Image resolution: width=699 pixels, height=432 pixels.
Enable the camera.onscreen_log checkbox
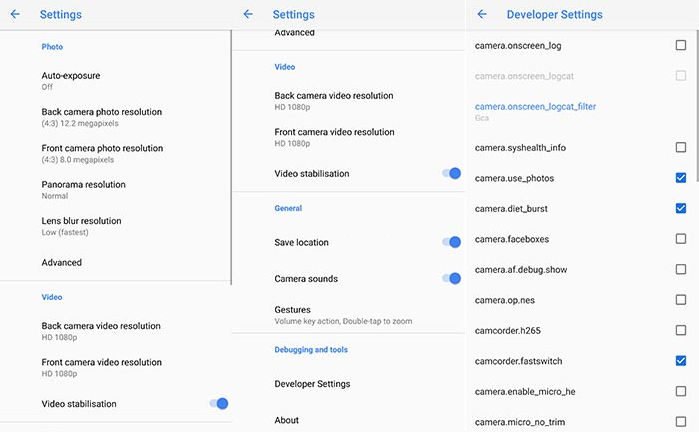coord(681,46)
